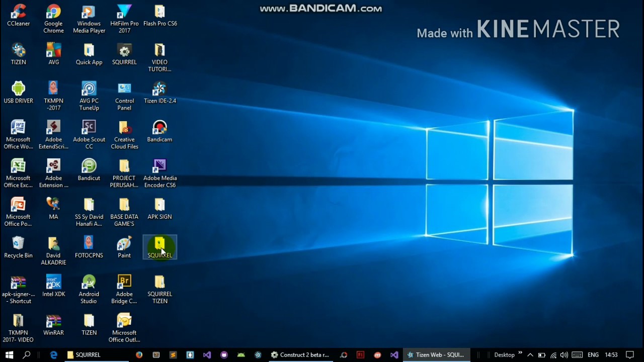Select the apk-signer Shortcut icon

point(19,290)
